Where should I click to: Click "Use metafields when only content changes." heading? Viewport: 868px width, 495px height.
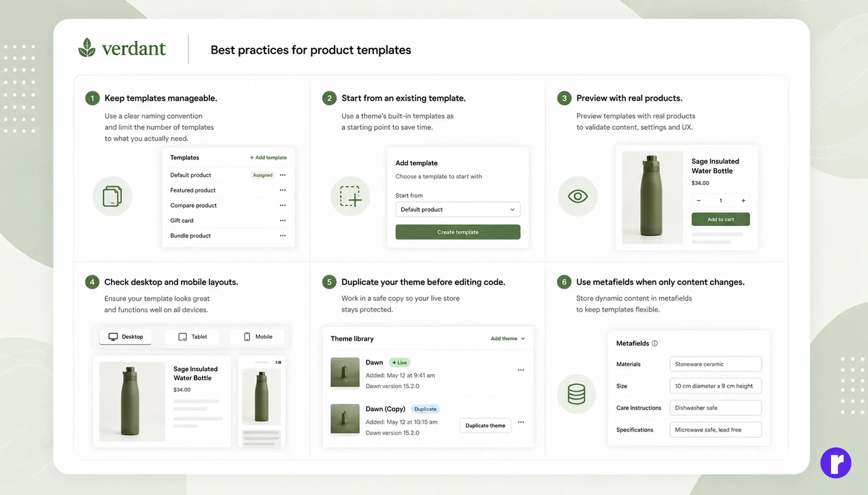[x=660, y=282]
